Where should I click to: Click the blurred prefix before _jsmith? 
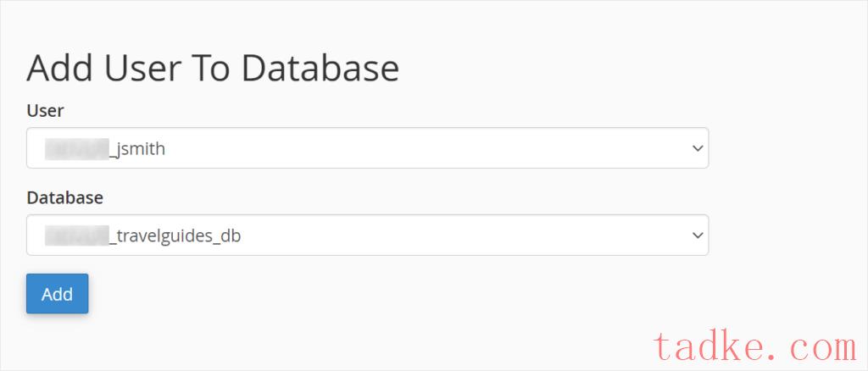point(77,149)
